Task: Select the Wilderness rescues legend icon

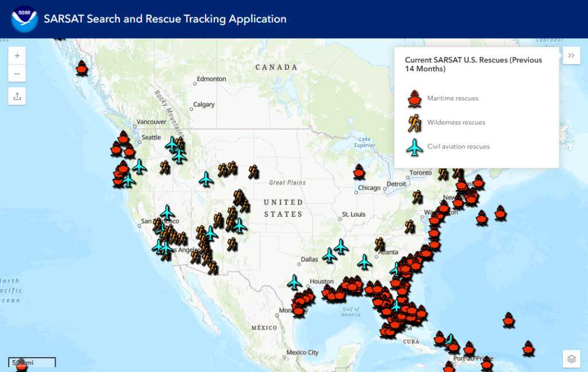Action: (415, 123)
